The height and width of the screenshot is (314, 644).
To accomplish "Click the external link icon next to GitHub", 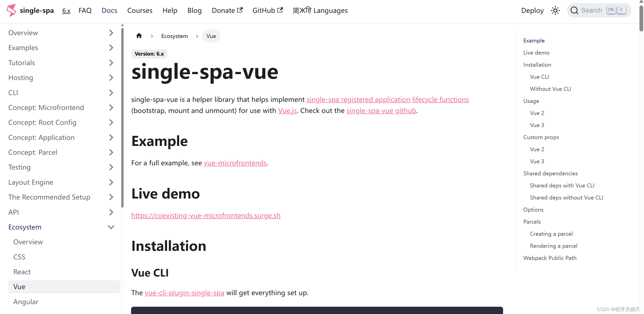I will (280, 10).
